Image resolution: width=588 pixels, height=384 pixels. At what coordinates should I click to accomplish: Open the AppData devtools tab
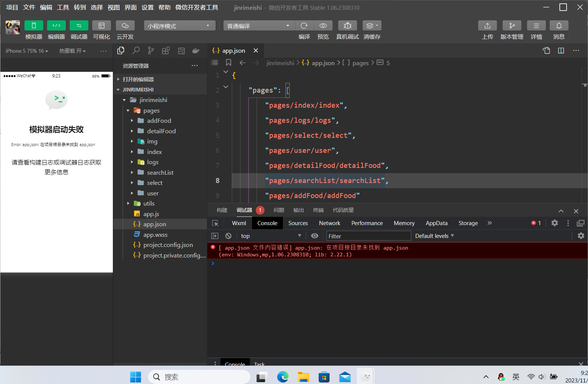click(x=436, y=223)
